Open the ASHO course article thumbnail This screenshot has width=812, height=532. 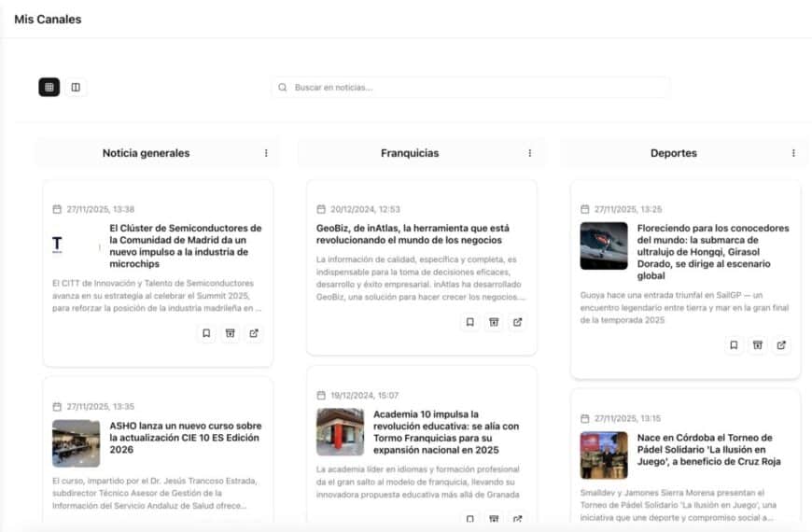(77, 443)
